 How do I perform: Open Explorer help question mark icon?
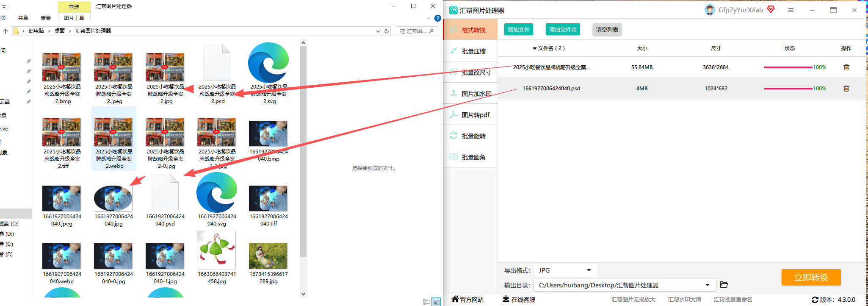[438, 18]
